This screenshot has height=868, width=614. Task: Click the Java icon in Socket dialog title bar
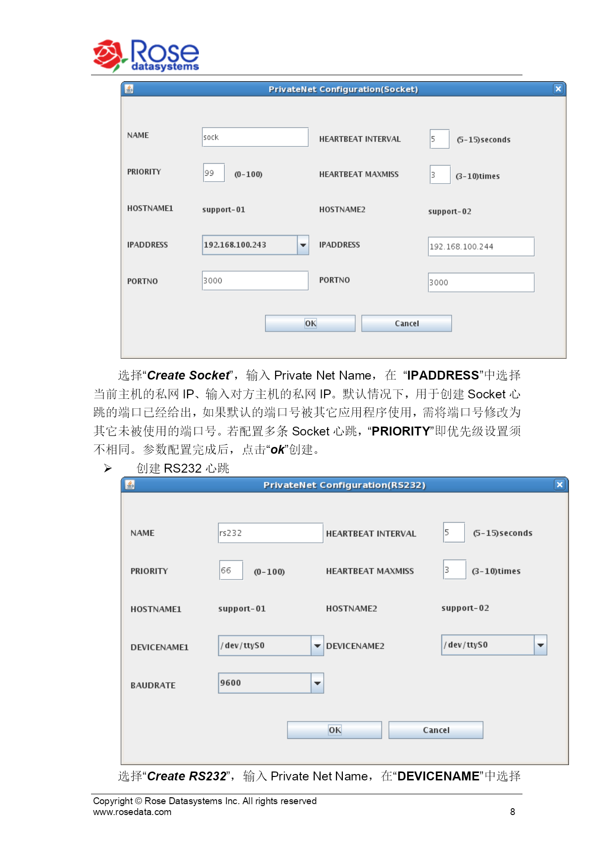click(129, 89)
